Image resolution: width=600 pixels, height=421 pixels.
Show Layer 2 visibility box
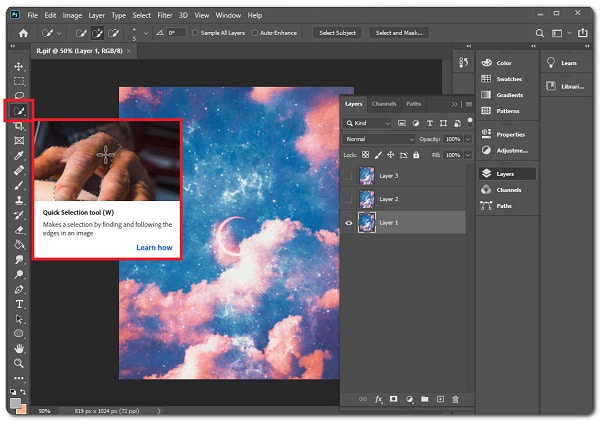[x=348, y=199]
